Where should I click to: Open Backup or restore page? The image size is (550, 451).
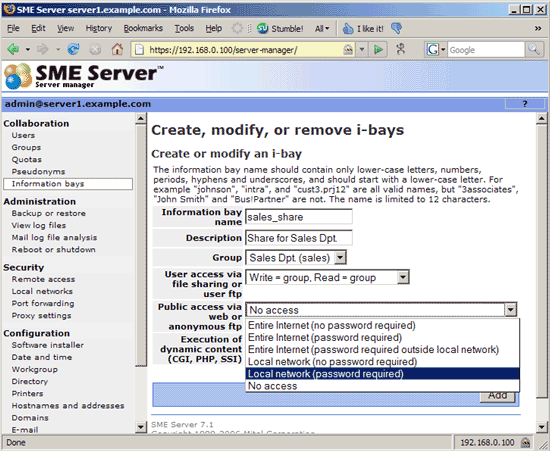pyautogui.click(x=48, y=213)
